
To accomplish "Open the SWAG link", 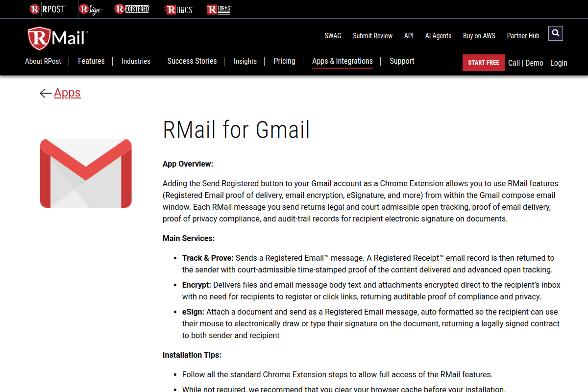I will [333, 36].
